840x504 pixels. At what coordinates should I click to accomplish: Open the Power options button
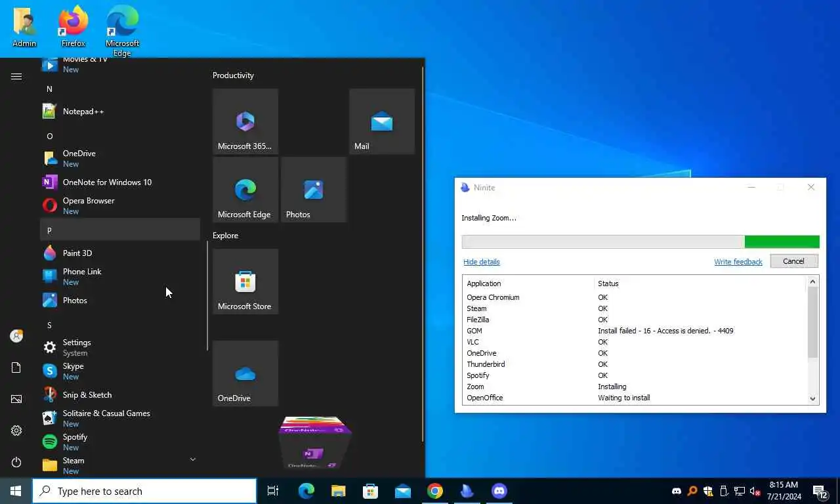point(16,462)
